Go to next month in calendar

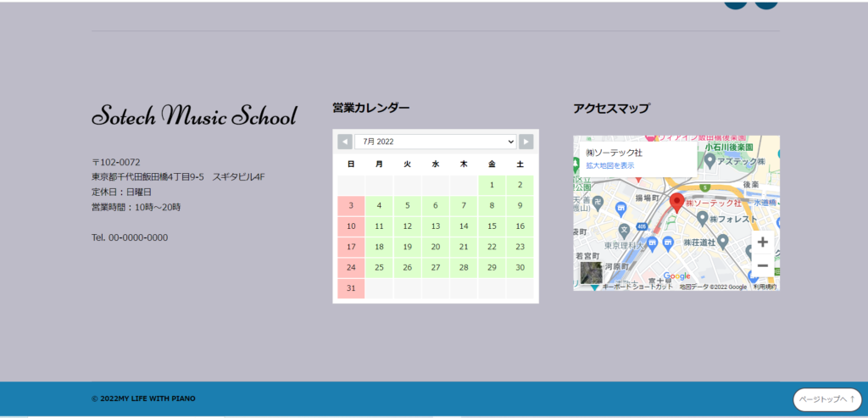click(x=526, y=142)
